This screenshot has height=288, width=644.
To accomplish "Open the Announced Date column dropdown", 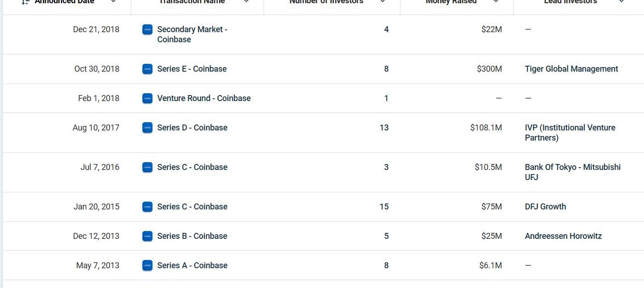I will tap(113, 2).
